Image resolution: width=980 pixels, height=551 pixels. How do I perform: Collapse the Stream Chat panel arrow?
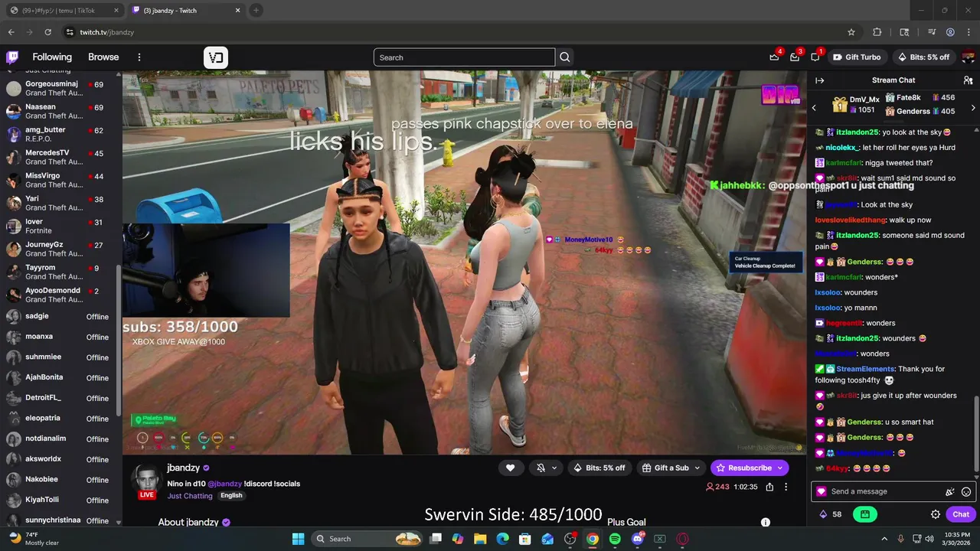click(x=819, y=80)
